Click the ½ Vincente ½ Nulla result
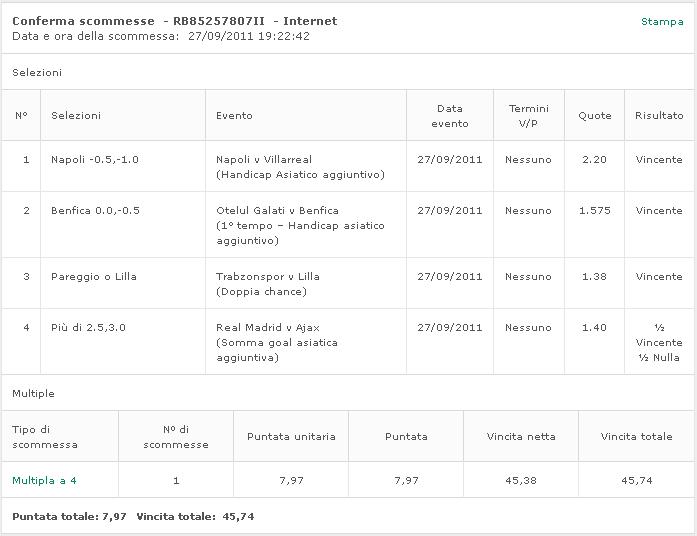 pyautogui.click(x=658, y=342)
